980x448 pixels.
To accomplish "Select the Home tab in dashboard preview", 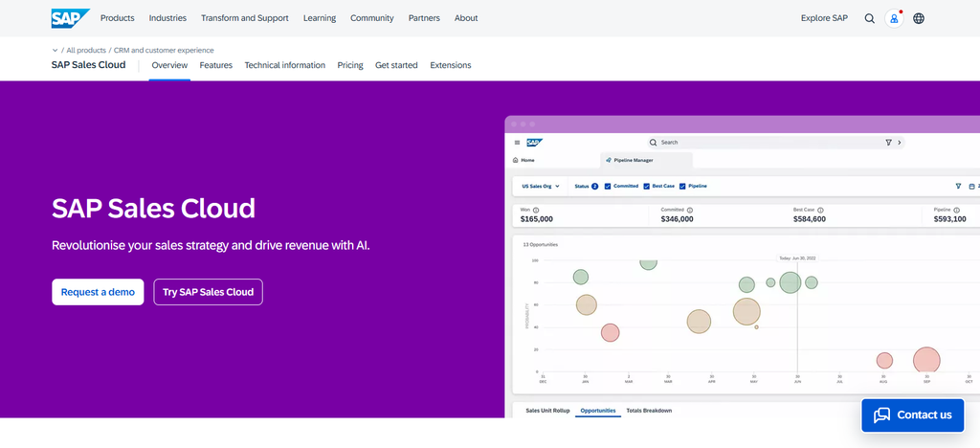I will click(523, 160).
